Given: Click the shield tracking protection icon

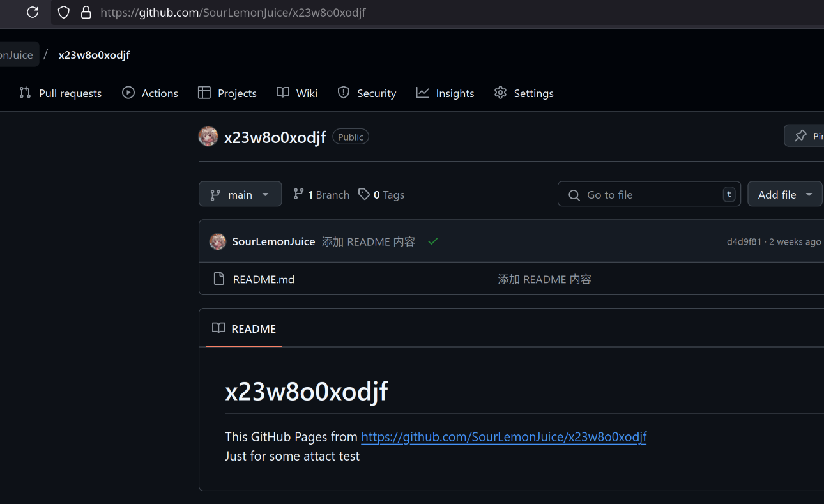Looking at the screenshot, I should 63,12.
